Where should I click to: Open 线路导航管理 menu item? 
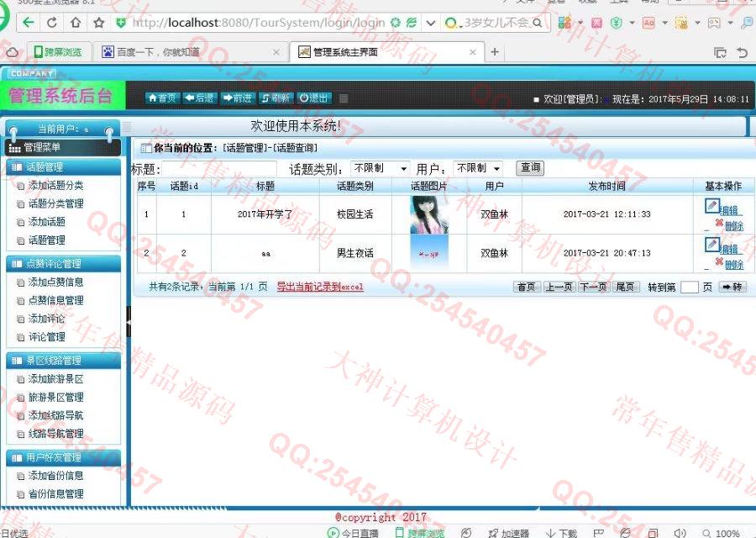55,434
